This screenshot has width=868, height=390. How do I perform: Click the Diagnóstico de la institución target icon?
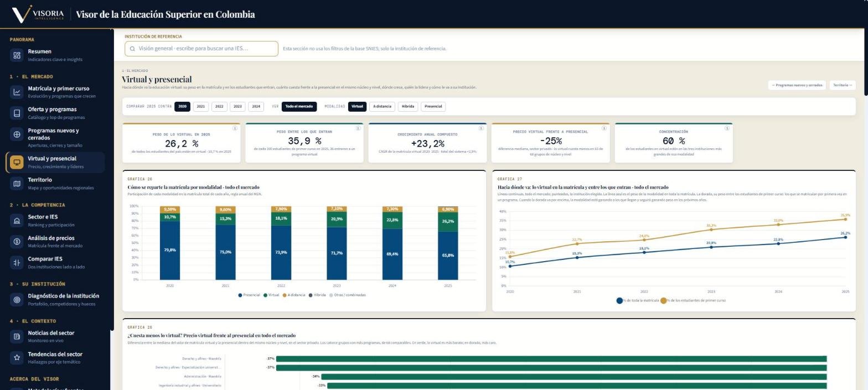coord(17,300)
